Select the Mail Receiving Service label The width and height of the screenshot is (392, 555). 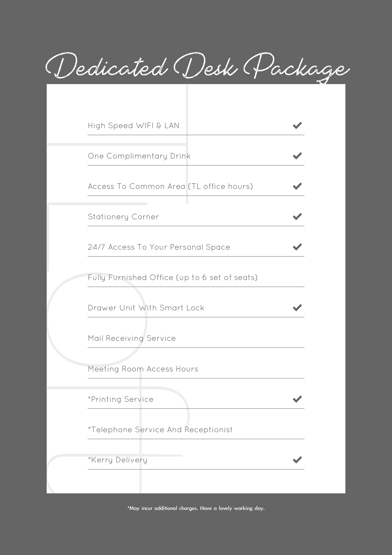pyautogui.click(x=132, y=338)
